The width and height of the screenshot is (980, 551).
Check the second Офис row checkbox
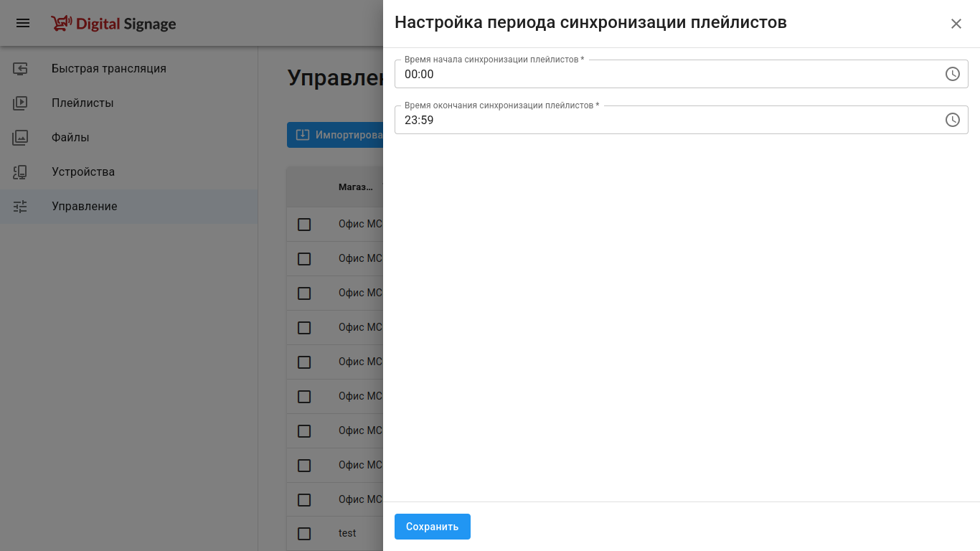coord(304,259)
